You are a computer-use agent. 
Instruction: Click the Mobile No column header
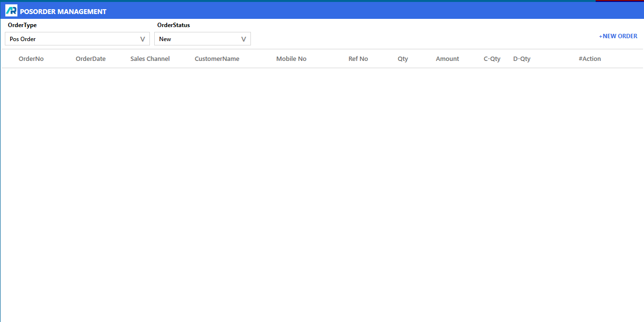291,59
